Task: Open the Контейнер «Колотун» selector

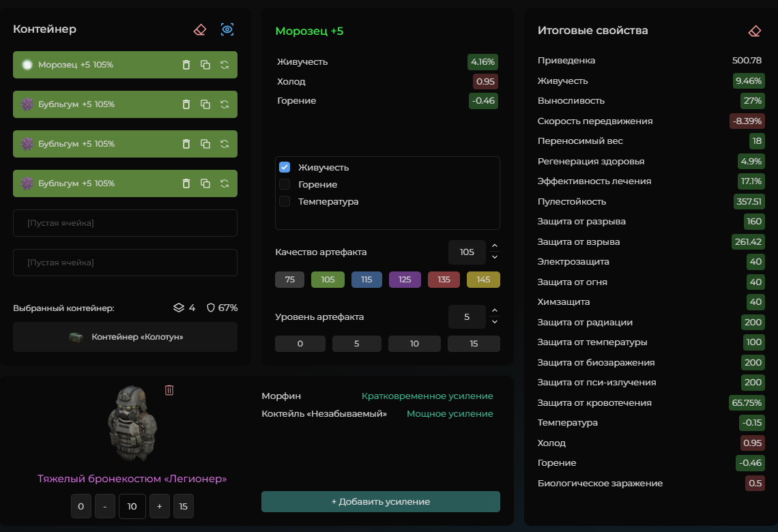Action: tap(125, 337)
